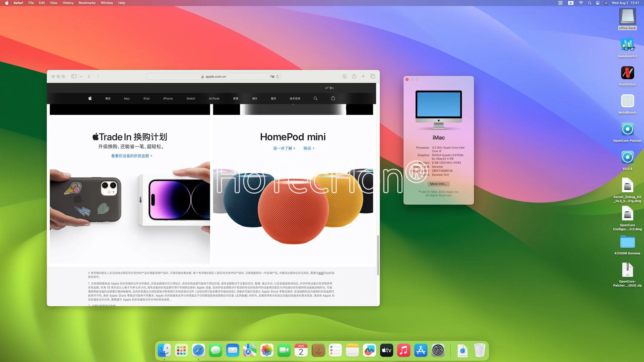Image resolution: width=644 pixels, height=362 pixels.
Task: Open the Bookmarks menu
Action: click(87, 3)
